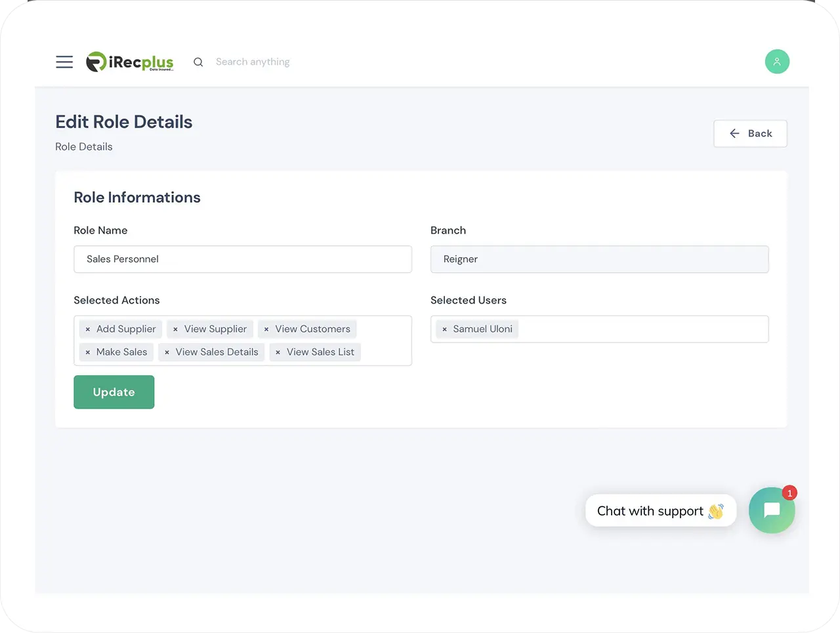Click the Branch field showing Reigner

(599, 259)
